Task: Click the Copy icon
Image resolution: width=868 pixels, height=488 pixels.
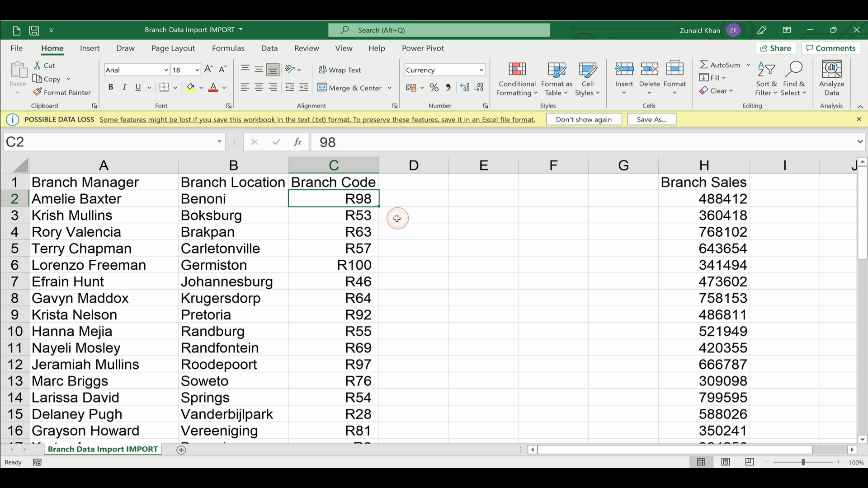Action: click(38, 79)
